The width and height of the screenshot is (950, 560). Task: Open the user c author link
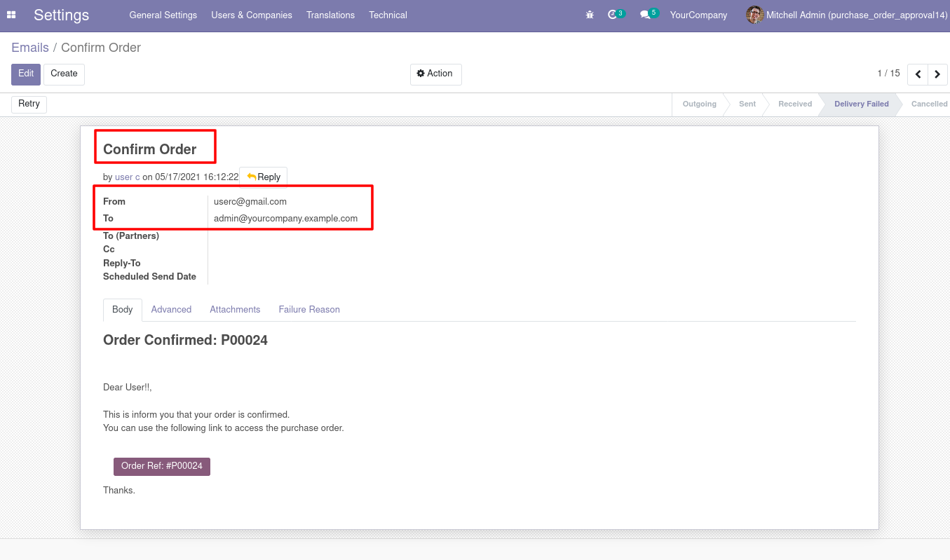pyautogui.click(x=128, y=177)
